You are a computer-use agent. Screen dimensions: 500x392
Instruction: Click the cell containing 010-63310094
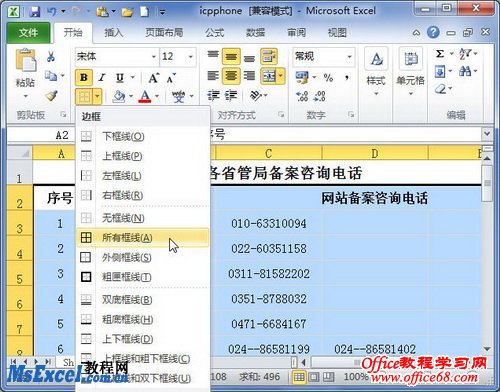click(268, 223)
